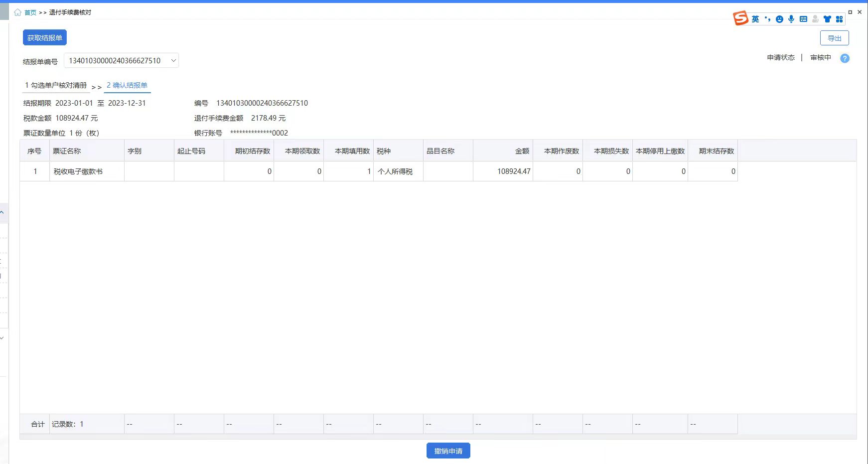Open Sogou skin shirt icon
The height and width of the screenshot is (464, 868).
(x=827, y=19)
